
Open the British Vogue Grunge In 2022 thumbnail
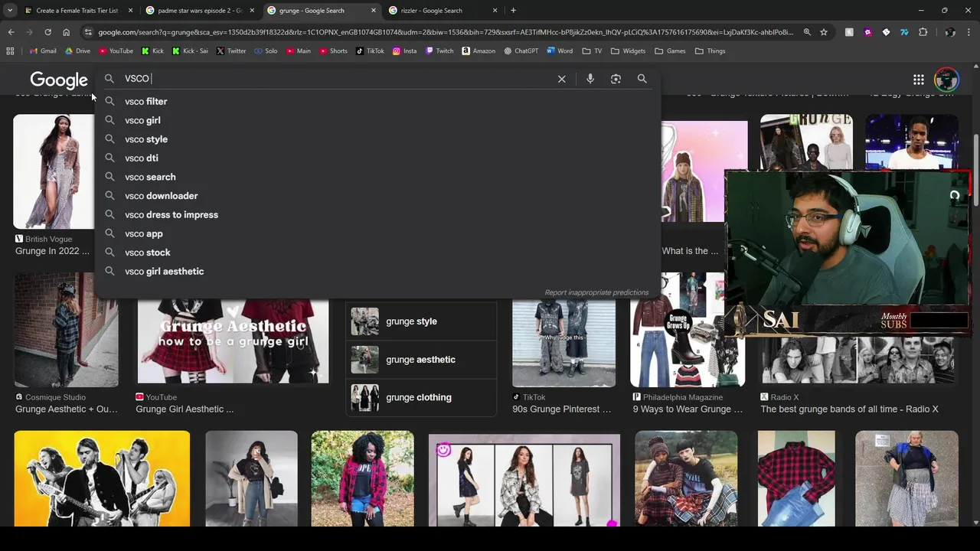[x=54, y=171]
